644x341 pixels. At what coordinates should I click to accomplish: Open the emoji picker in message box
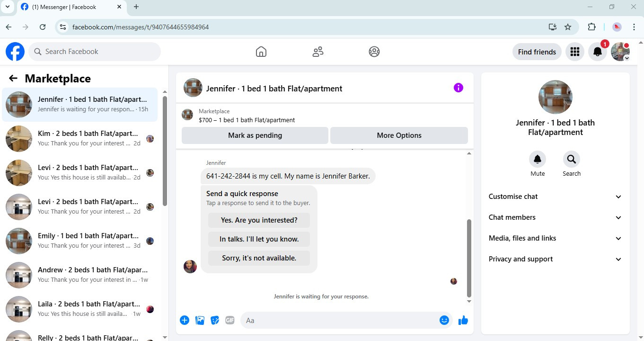tap(444, 320)
